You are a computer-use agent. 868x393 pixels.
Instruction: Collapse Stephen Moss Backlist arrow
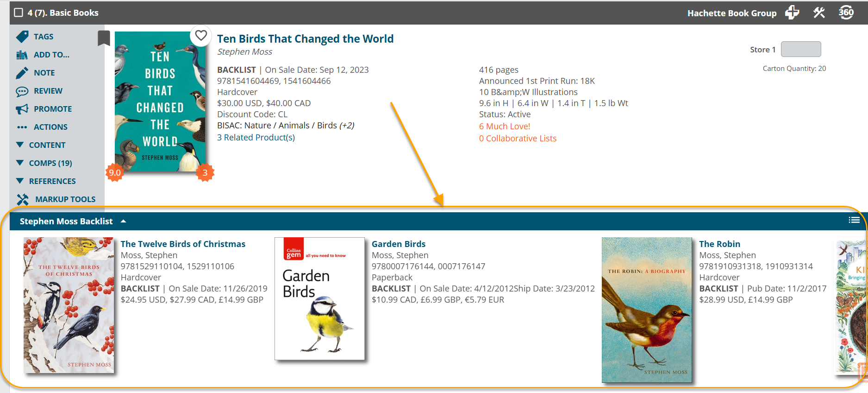point(123,222)
